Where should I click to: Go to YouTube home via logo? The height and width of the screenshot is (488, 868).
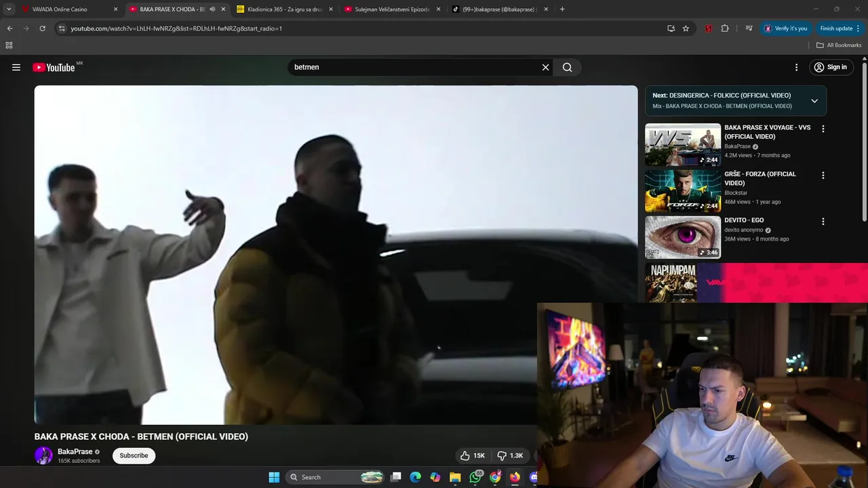54,67
